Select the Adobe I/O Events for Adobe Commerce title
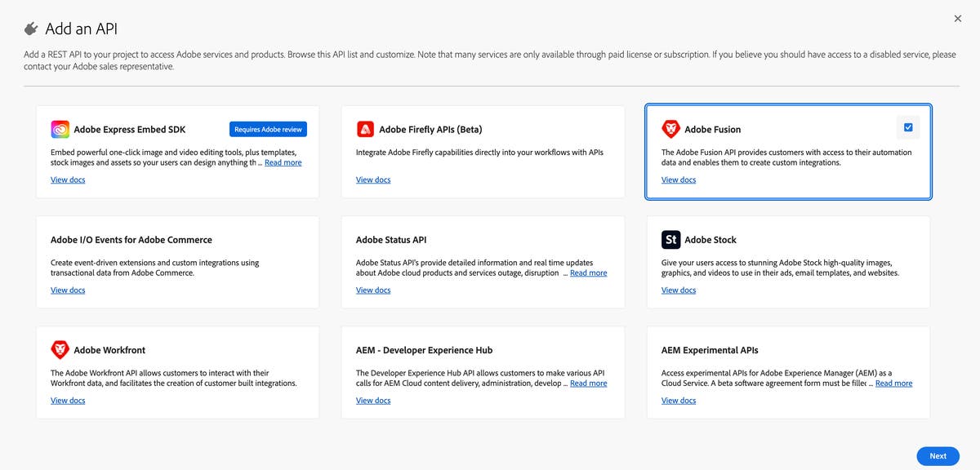The width and height of the screenshot is (980, 470). (x=131, y=240)
